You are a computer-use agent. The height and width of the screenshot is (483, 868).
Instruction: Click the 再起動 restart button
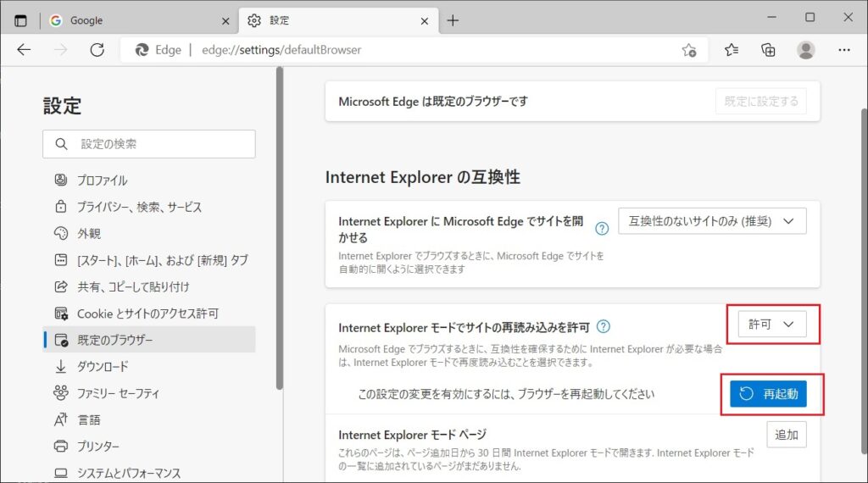(x=768, y=394)
